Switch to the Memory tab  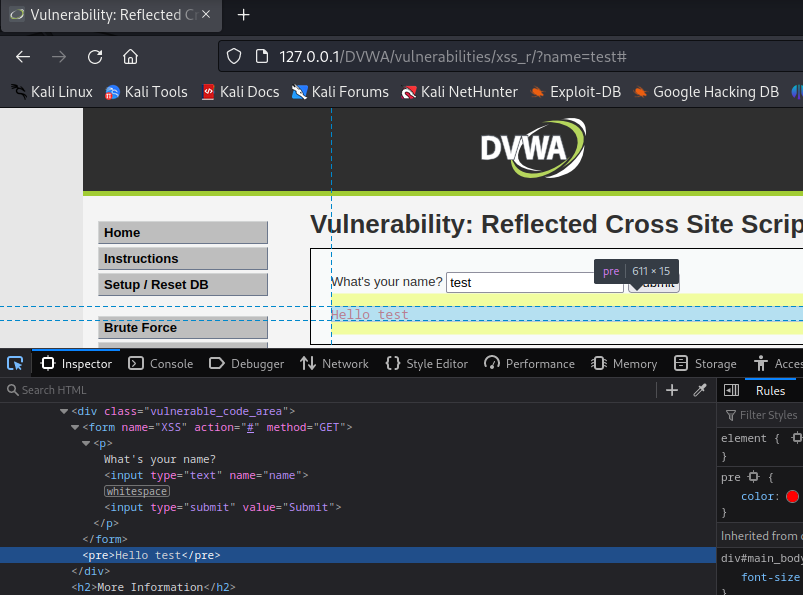(x=624, y=364)
